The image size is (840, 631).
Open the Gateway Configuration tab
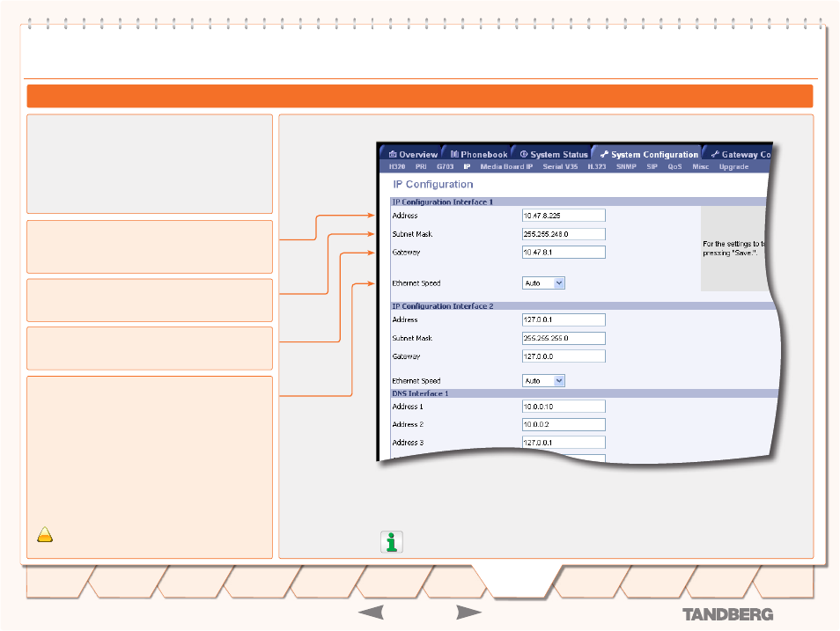coord(740,154)
